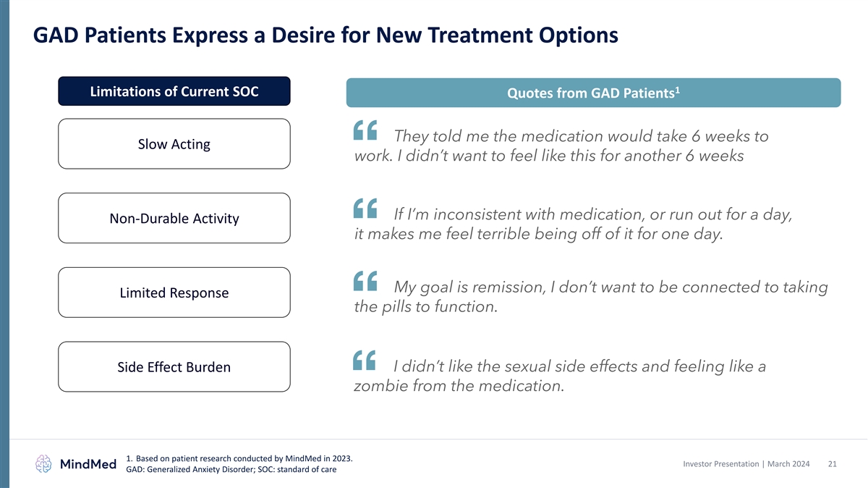Select the Slow Acting box
Viewport: 868px width, 488px height.
point(174,144)
